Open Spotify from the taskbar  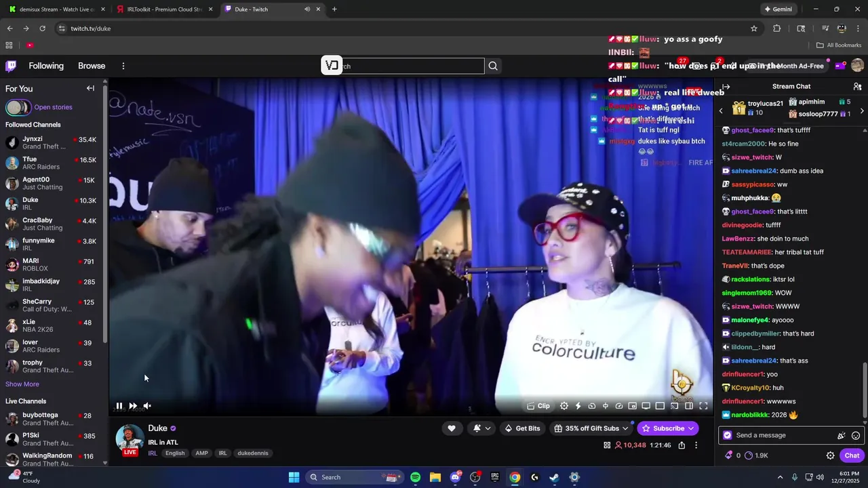[x=415, y=477]
